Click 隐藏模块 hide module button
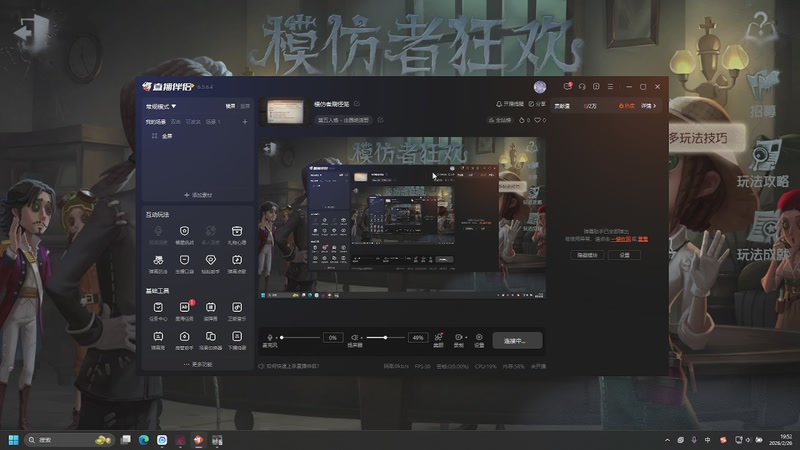800x450 pixels. (x=587, y=255)
